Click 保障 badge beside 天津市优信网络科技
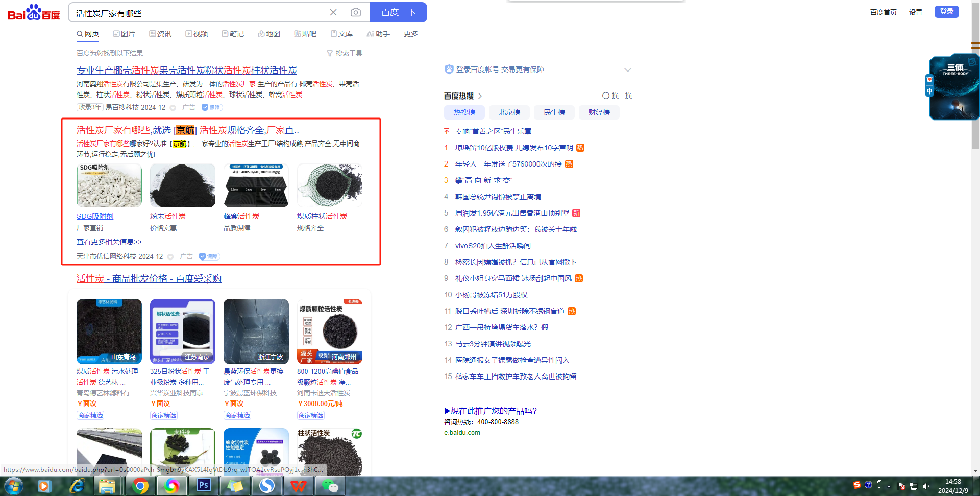Screen dimensions: 980x496 click(209, 256)
